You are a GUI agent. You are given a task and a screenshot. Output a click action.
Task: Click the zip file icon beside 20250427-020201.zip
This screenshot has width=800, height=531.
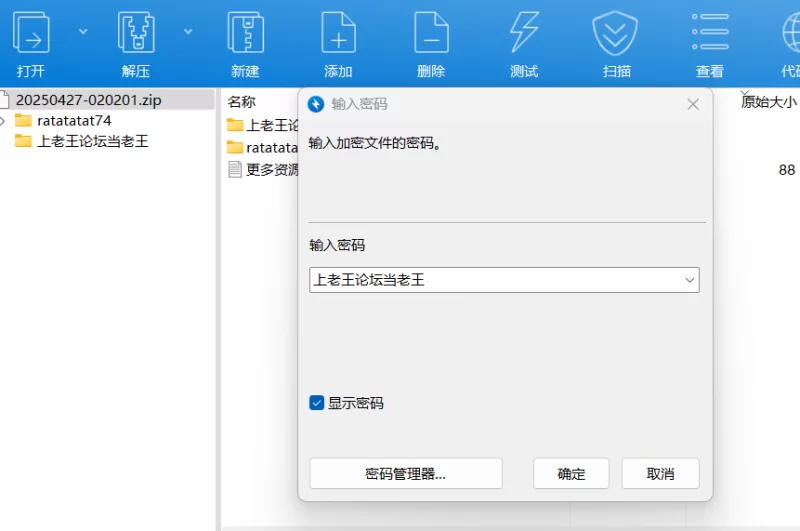pyautogui.click(x=5, y=100)
